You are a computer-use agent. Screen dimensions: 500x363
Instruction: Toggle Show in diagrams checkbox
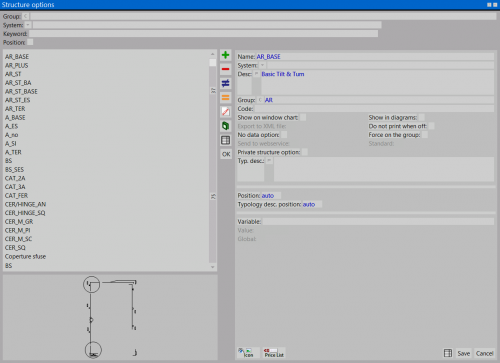point(422,117)
